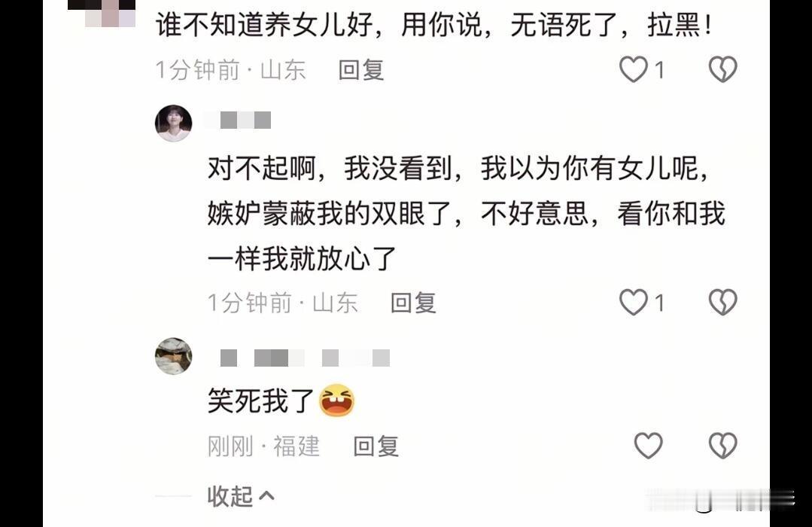Click the long reply text about 嫉妒蒙蔽我的双眼
This screenshot has height=527, width=812.
(x=466, y=214)
